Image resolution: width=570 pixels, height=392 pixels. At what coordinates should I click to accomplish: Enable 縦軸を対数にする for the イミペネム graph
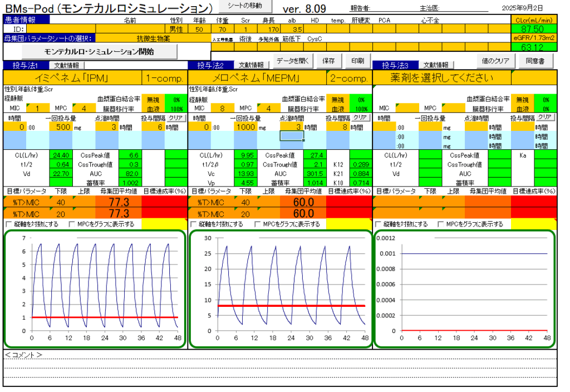(x=8, y=224)
